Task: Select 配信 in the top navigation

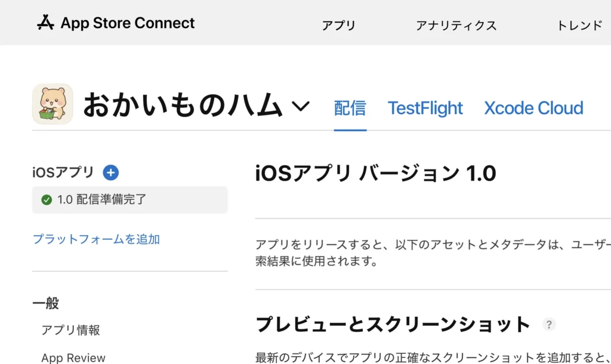Action: tap(350, 108)
